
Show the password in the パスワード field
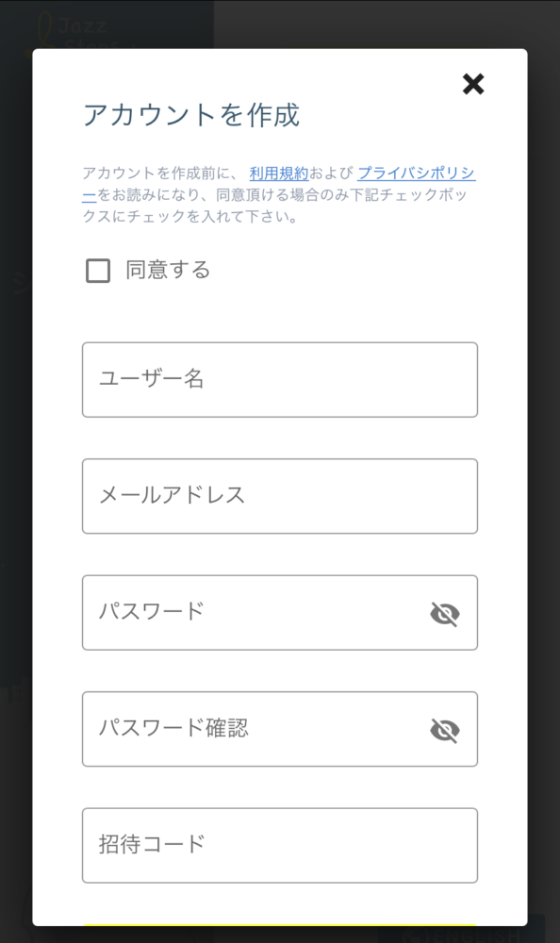(x=445, y=614)
